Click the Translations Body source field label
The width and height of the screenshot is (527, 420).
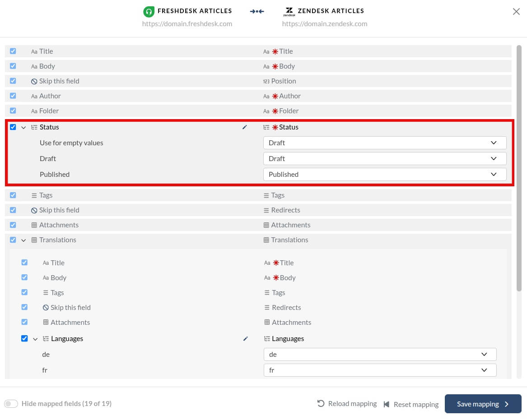59,277
